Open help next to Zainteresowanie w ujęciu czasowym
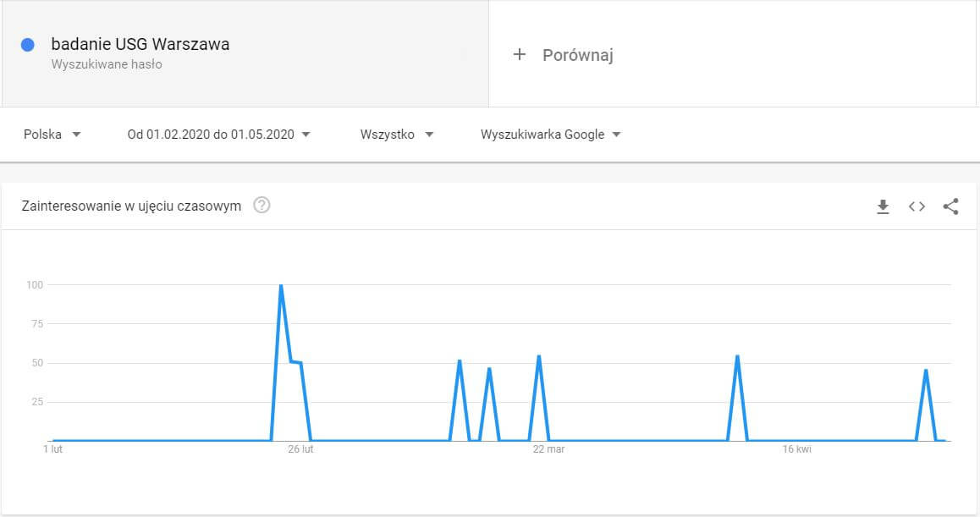 pyautogui.click(x=262, y=205)
